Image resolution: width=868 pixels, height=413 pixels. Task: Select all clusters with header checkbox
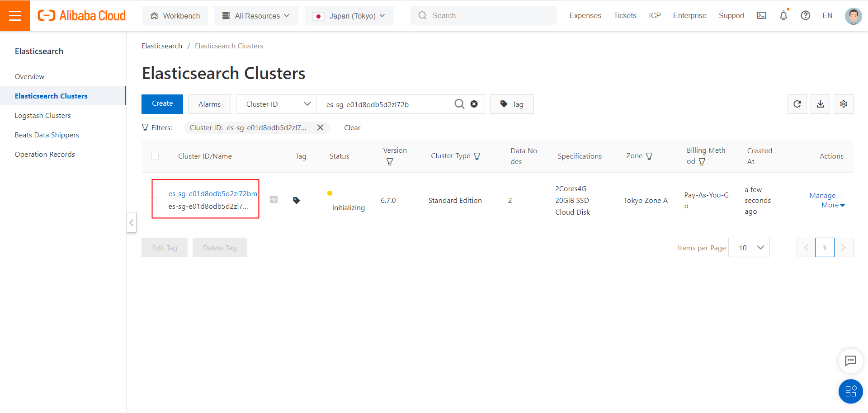pyautogui.click(x=155, y=156)
